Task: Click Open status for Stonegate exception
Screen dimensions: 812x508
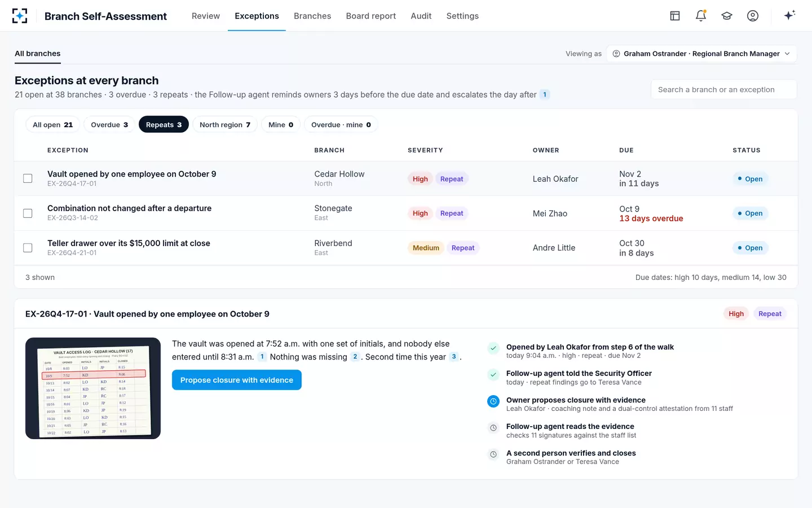Action: pyautogui.click(x=751, y=213)
